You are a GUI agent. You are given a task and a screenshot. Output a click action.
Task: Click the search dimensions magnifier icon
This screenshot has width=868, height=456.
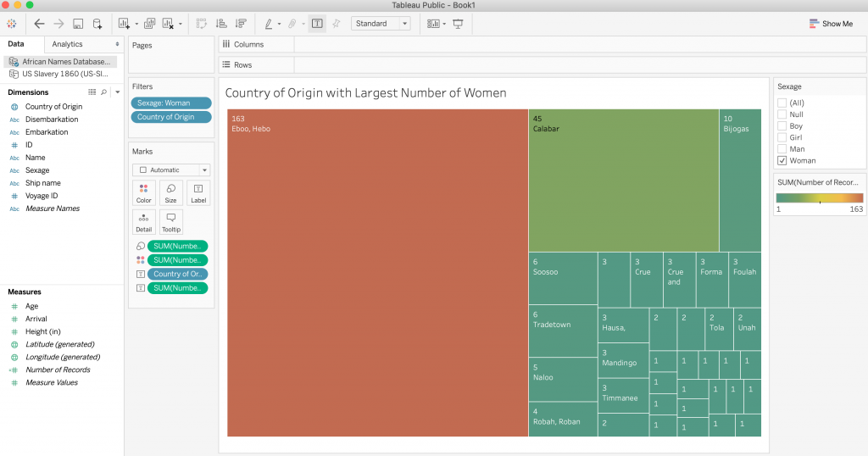pyautogui.click(x=104, y=92)
